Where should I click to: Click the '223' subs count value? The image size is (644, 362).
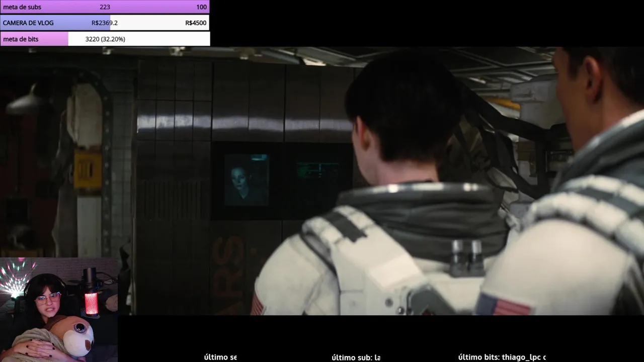coord(105,7)
